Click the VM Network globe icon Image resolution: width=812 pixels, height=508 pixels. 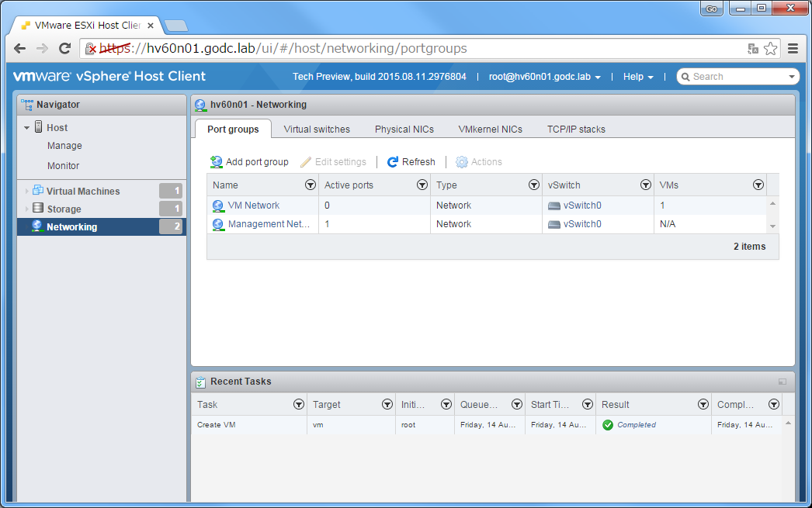[x=218, y=206]
